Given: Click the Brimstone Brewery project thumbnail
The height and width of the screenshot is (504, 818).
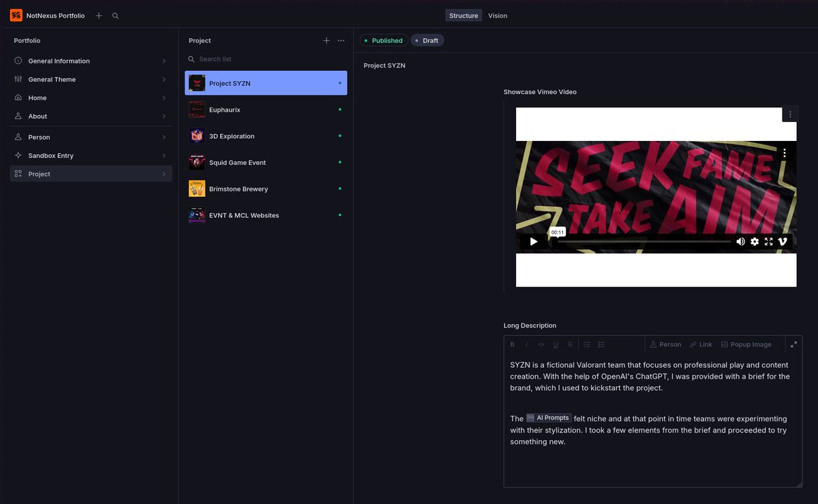Looking at the screenshot, I should point(197,189).
